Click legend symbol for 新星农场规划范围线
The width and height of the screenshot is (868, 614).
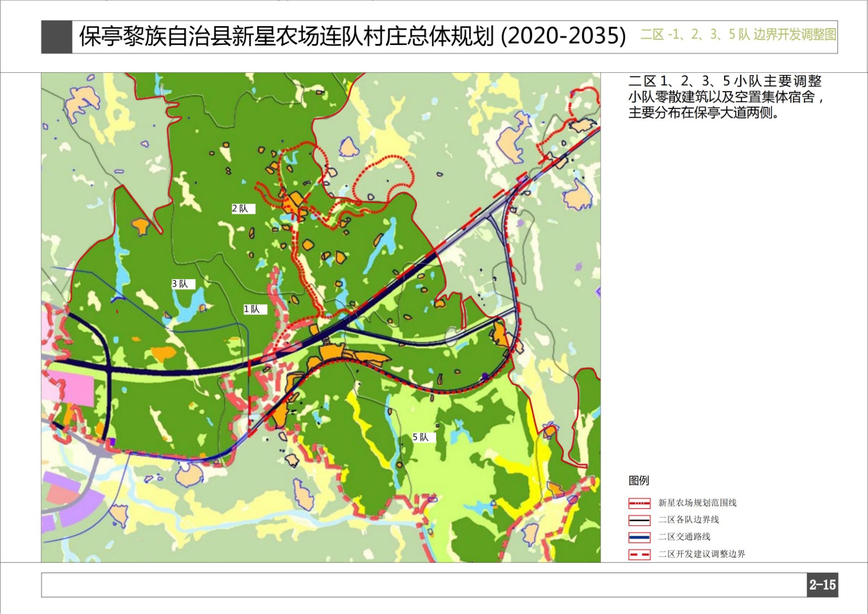coord(639,503)
